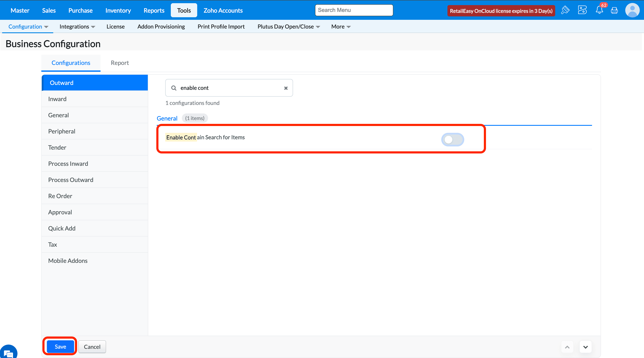Clear the configuration search with X icon
This screenshot has height=358, width=644.
286,88
